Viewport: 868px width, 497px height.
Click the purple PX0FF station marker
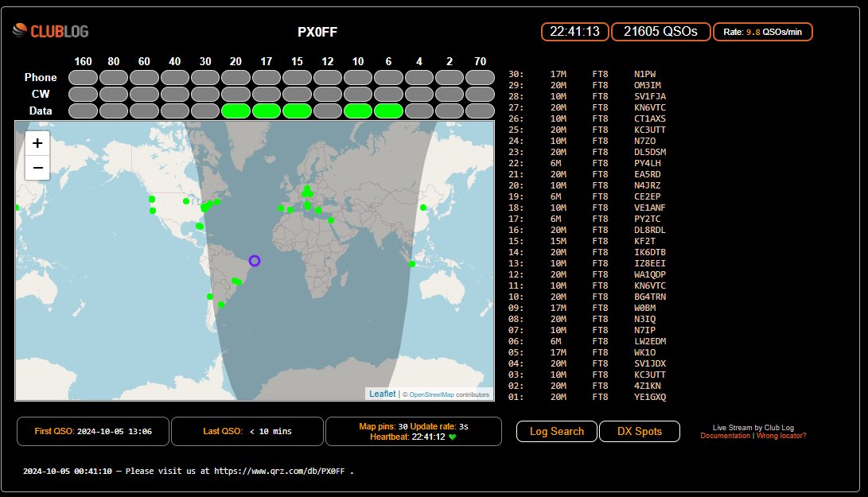(254, 261)
